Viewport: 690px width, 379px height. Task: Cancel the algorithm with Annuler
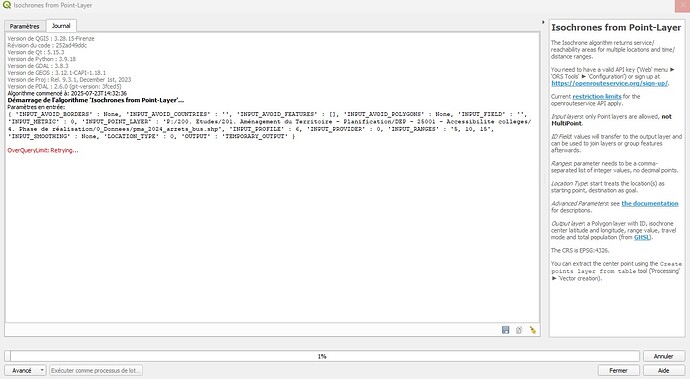point(663,356)
